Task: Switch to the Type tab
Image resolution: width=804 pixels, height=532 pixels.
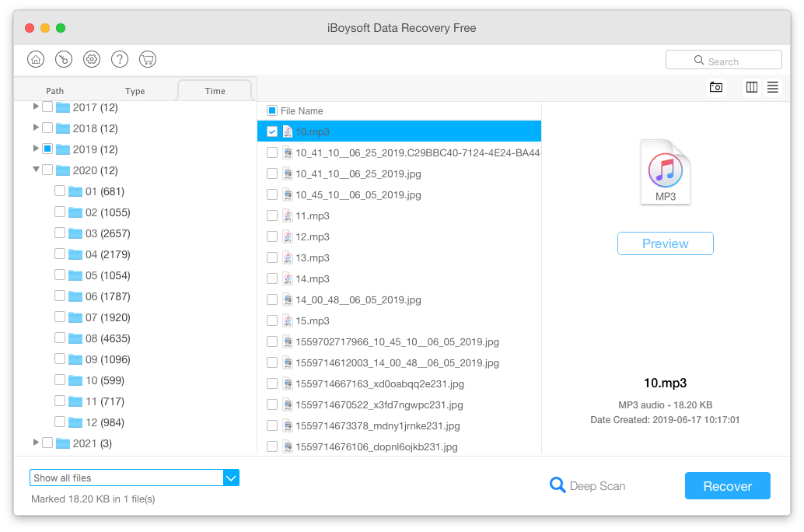Action: pyautogui.click(x=135, y=91)
